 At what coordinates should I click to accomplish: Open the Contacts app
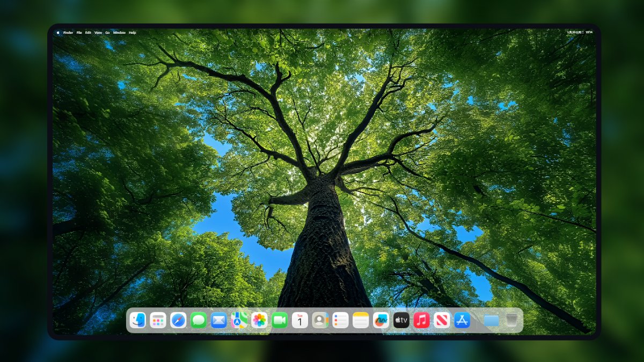coord(320,321)
